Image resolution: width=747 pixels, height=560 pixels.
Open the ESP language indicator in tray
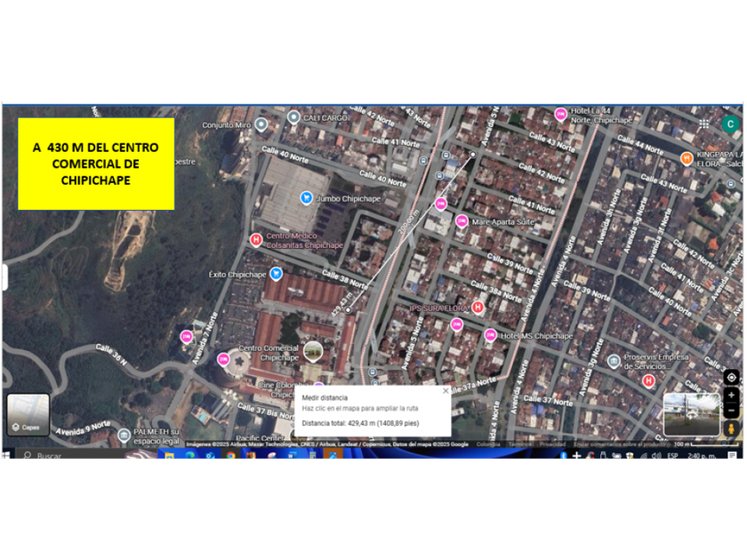pos(672,456)
